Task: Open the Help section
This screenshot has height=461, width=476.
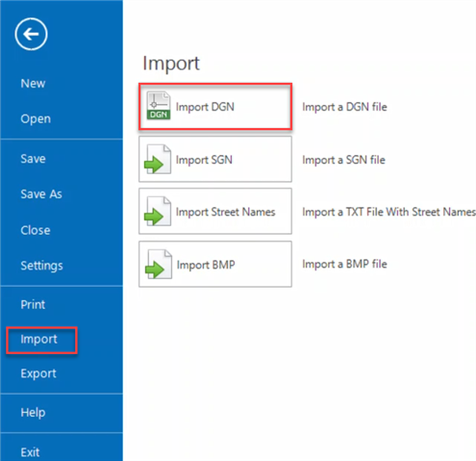Action: pyautogui.click(x=33, y=413)
